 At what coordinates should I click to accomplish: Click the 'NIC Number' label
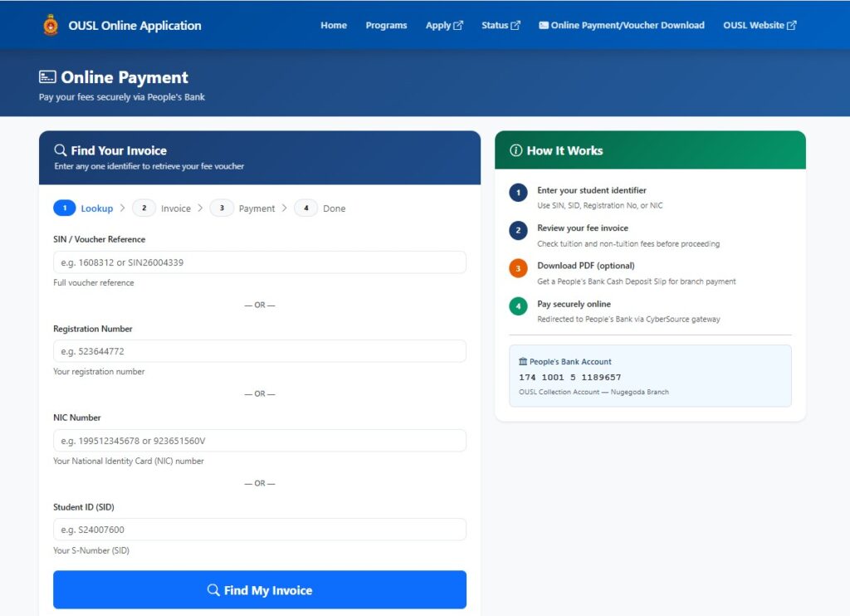click(77, 418)
